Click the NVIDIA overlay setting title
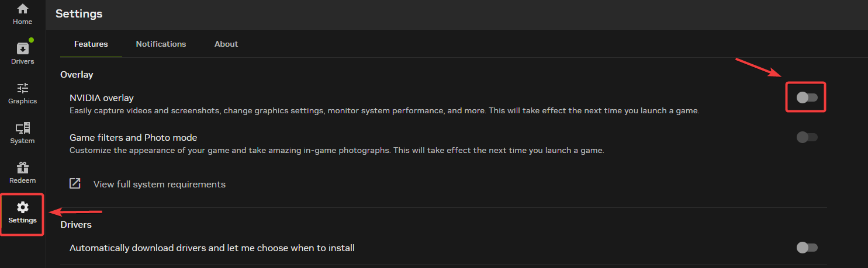The image size is (868, 268). pyautogui.click(x=102, y=98)
